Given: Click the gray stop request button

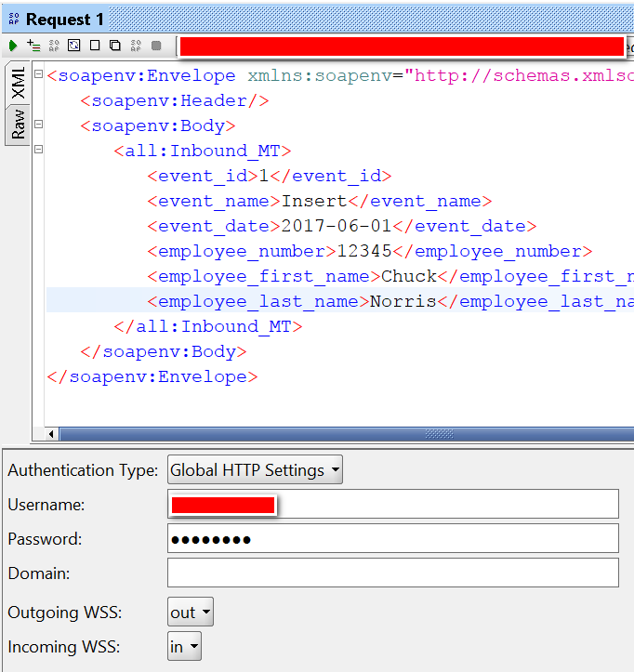Looking at the screenshot, I should 156,46.
